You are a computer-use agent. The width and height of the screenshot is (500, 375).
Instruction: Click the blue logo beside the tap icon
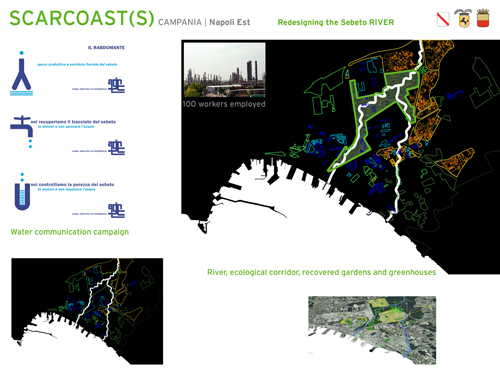(x=116, y=147)
